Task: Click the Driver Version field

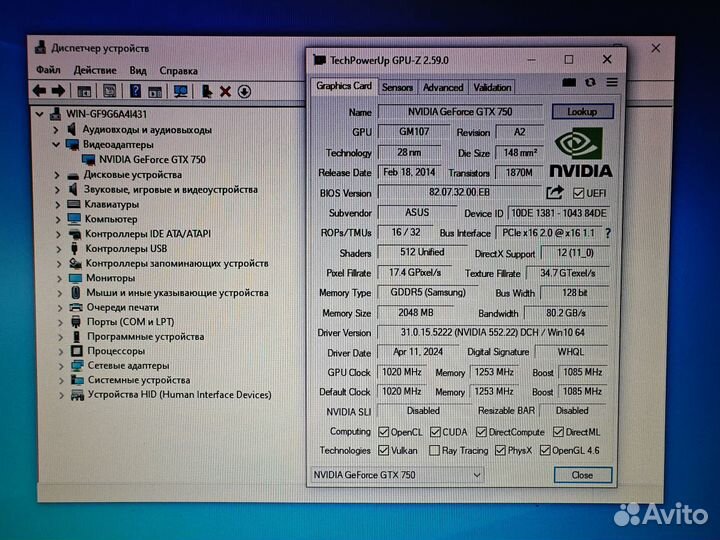Action: [492, 332]
